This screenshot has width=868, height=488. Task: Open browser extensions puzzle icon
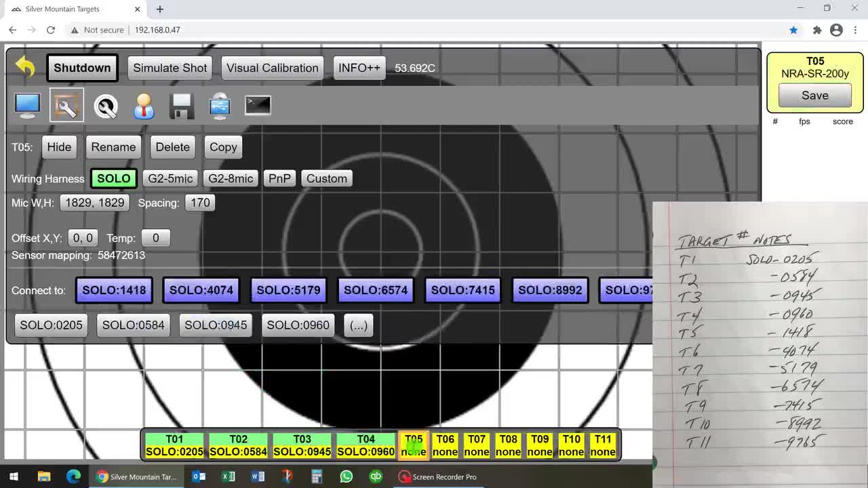coord(817,30)
